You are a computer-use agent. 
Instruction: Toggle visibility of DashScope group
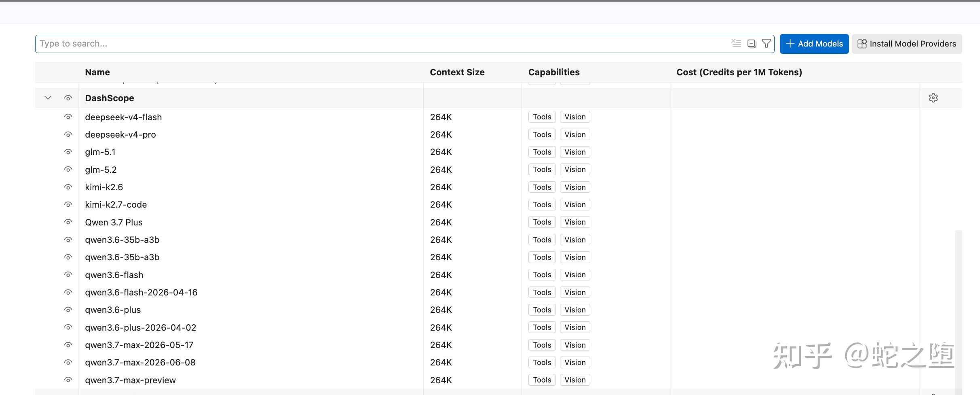click(x=68, y=98)
